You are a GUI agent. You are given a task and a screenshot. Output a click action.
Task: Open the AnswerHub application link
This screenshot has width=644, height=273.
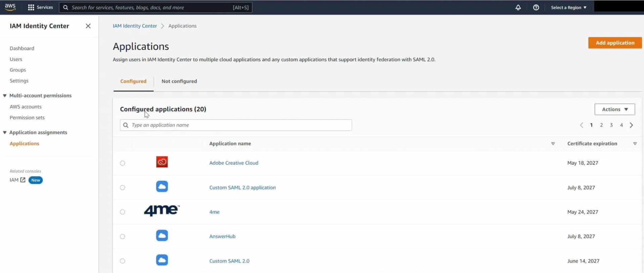click(222, 236)
